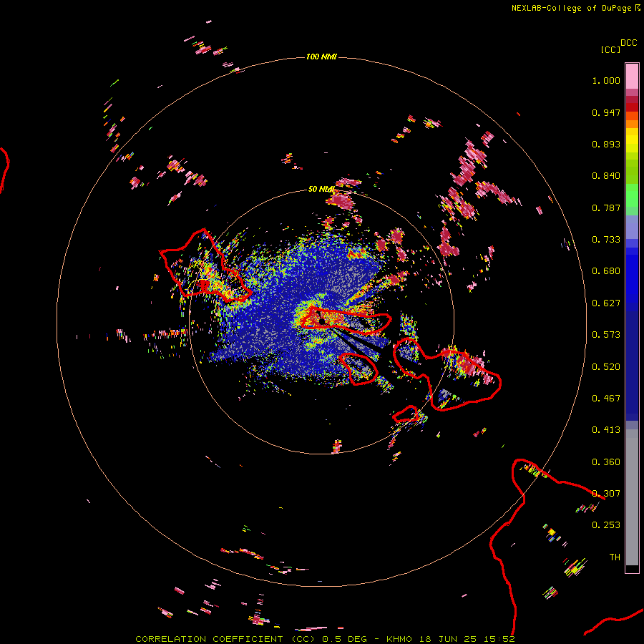Select the 0.787 legend value
Image resolution: width=644 pixels, height=644 pixels.
tap(606, 208)
